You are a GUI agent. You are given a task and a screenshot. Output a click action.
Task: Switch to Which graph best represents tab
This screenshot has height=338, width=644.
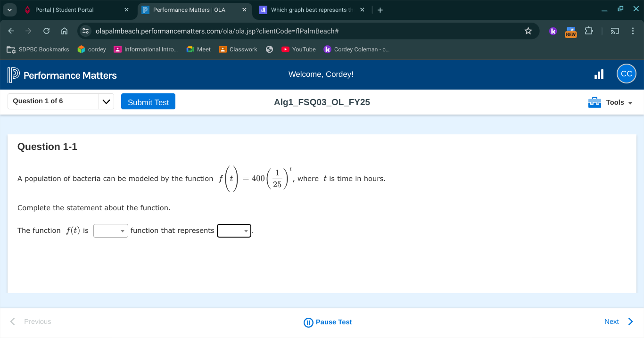tap(313, 10)
